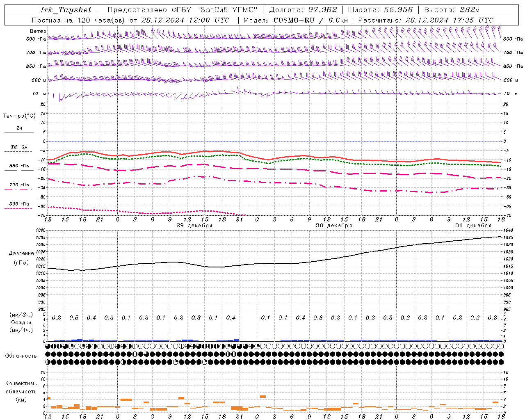Viewport: 525px width, 420px height.
Task: Click the model name COSMO-RU / 6.6км
Action: pos(311,20)
